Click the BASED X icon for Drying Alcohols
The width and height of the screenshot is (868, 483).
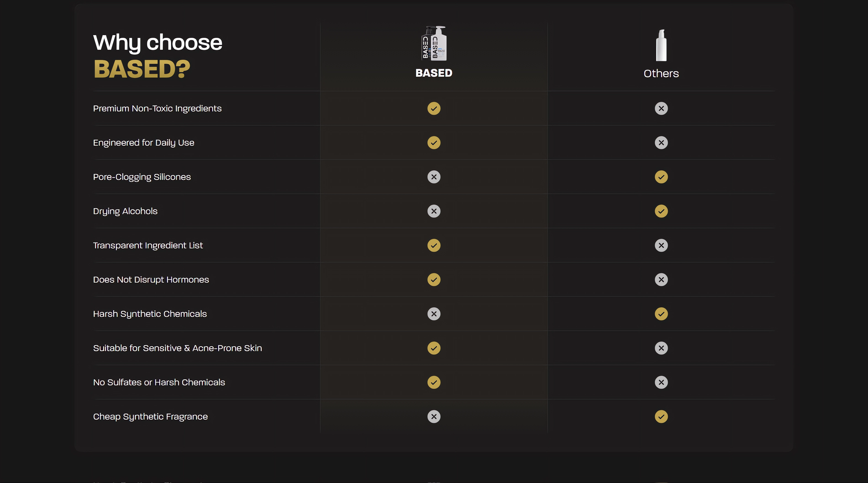[x=434, y=211]
